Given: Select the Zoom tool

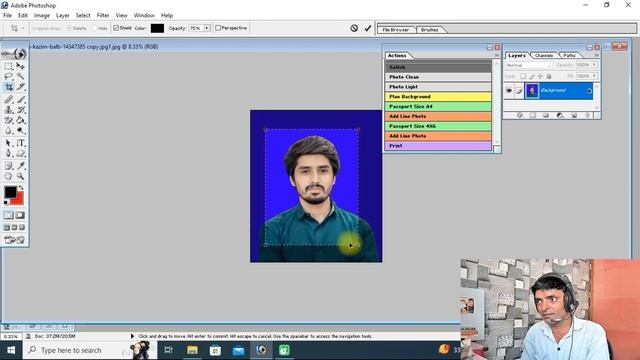Looking at the screenshot, I should [x=20, y=176].
